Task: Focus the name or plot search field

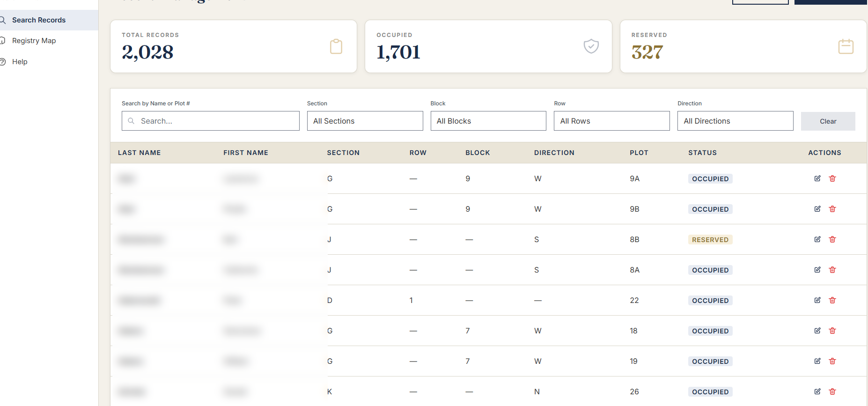Action: (x=210, y=121)
